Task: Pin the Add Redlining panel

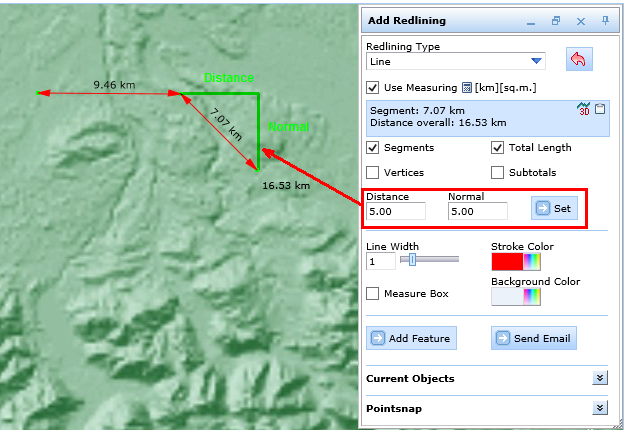Action: click(606, 20)
